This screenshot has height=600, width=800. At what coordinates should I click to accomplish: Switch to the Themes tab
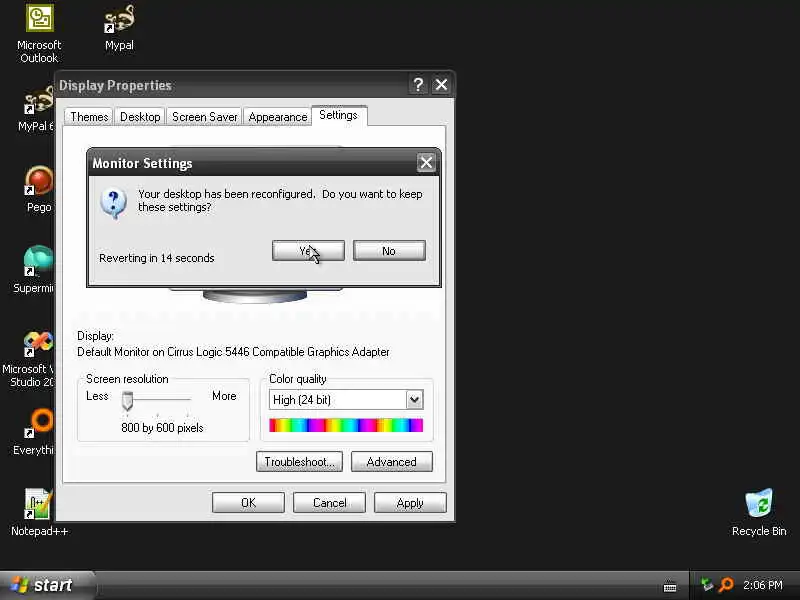(x=89, y=117)
